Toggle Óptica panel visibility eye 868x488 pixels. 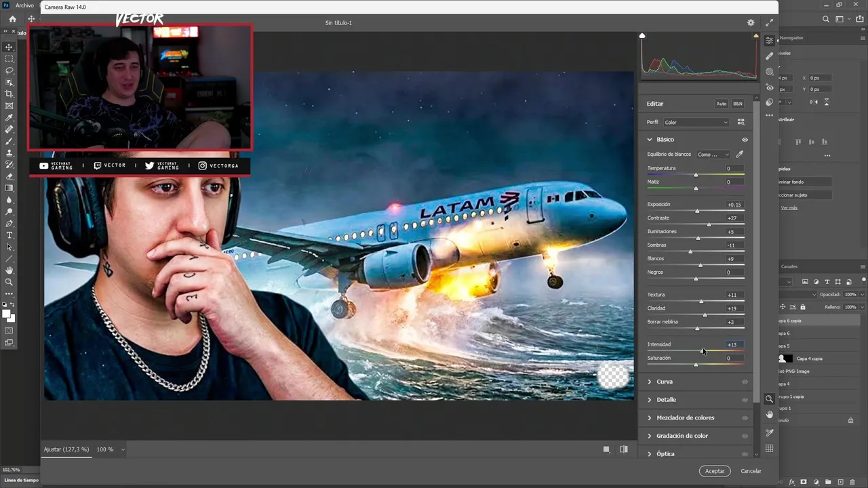click(745, 454)
